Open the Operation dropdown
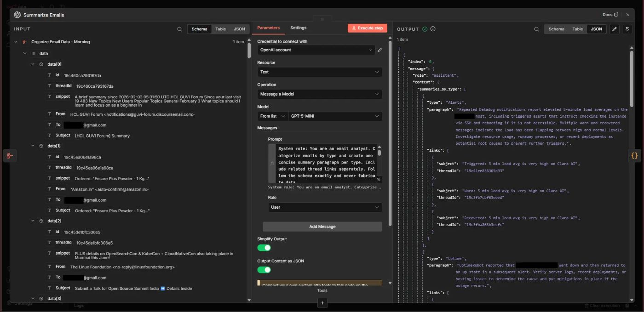 [x=319, y=94]
